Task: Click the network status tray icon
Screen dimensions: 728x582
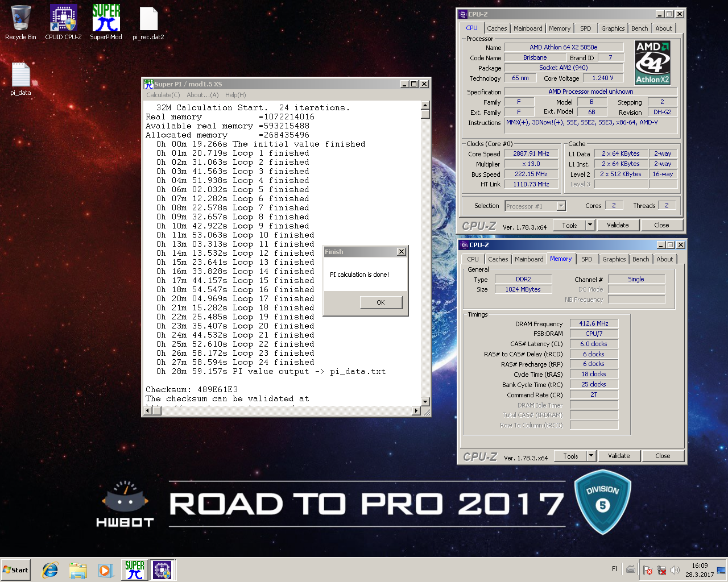Action: click(x=661, y=570)
